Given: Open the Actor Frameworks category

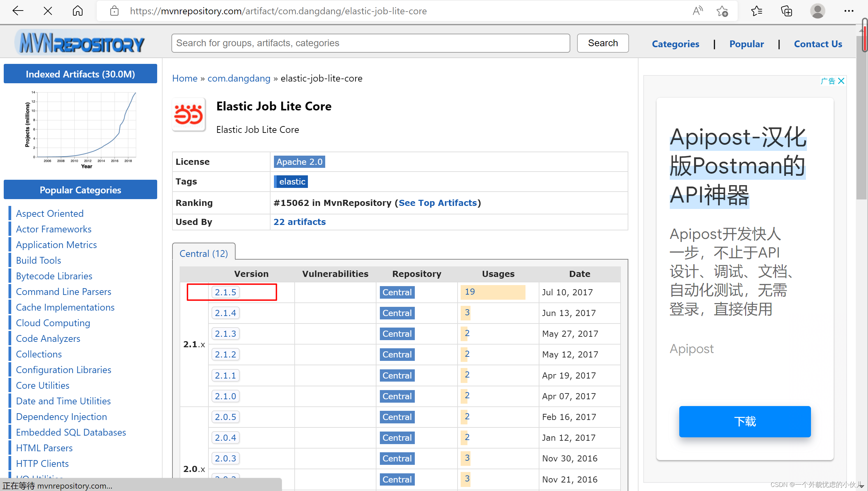Looking at the screenshot, I should click(54, 229).
